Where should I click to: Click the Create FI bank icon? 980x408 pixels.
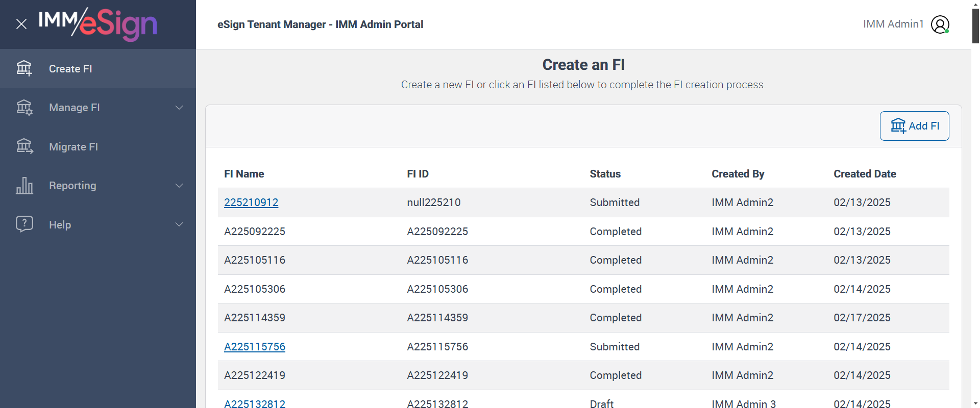pyautogui.click(x=24, y=68)
